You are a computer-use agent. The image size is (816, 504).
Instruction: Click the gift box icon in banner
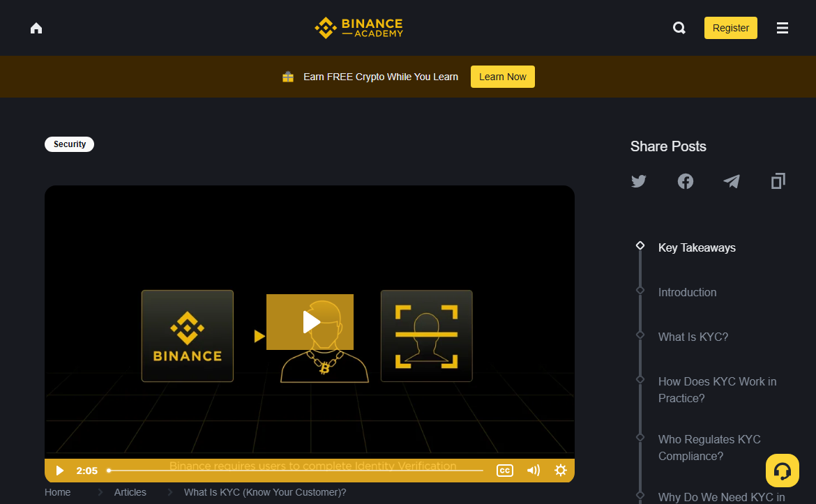click(x=288, y=77)
